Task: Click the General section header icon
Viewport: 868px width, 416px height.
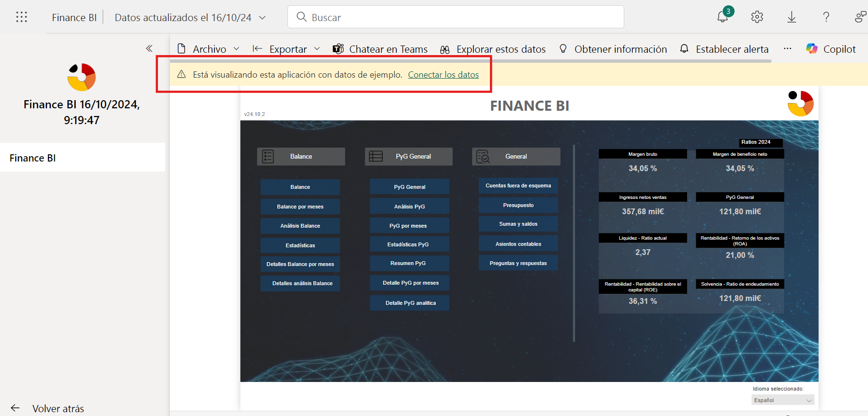Action: (x=483, y=156)
